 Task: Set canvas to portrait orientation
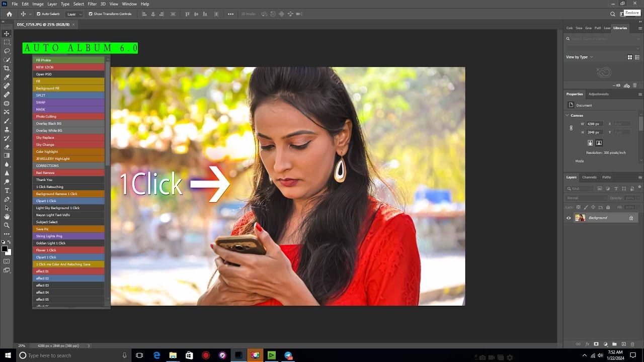click(590, 143)
